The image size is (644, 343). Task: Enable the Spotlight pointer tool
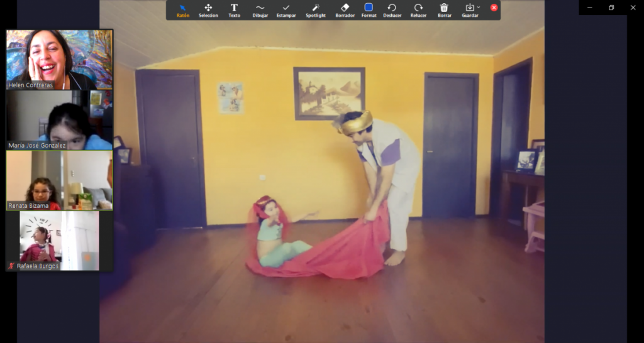(315, 10)
